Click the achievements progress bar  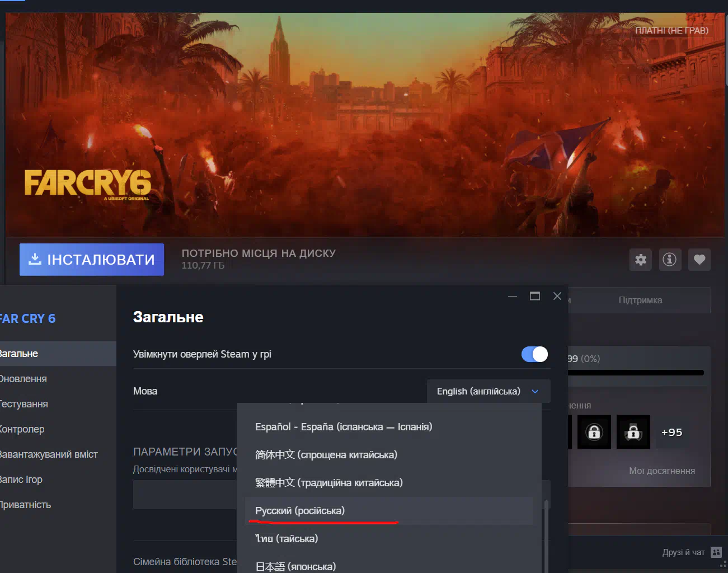(636, 373)
